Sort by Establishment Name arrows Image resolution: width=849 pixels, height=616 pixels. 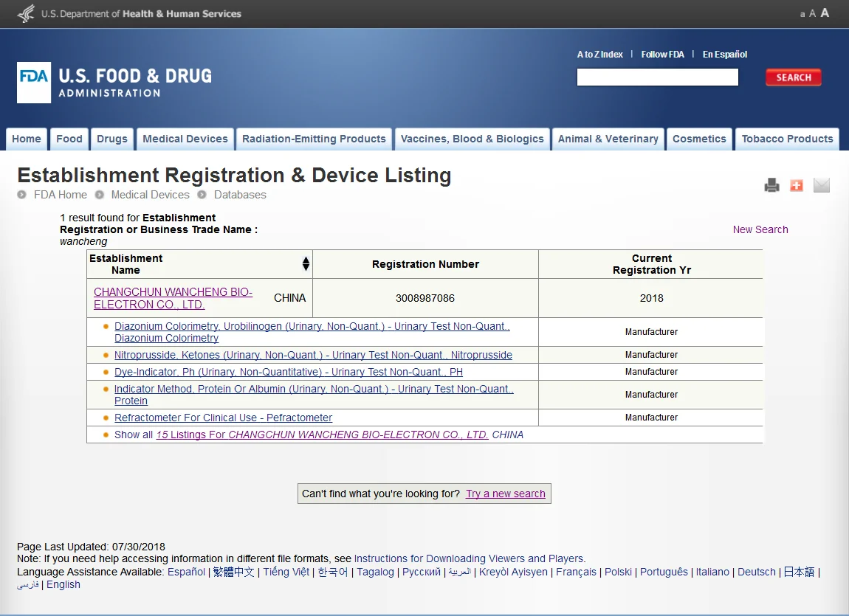pyautogui.click(x=306, y=264)
